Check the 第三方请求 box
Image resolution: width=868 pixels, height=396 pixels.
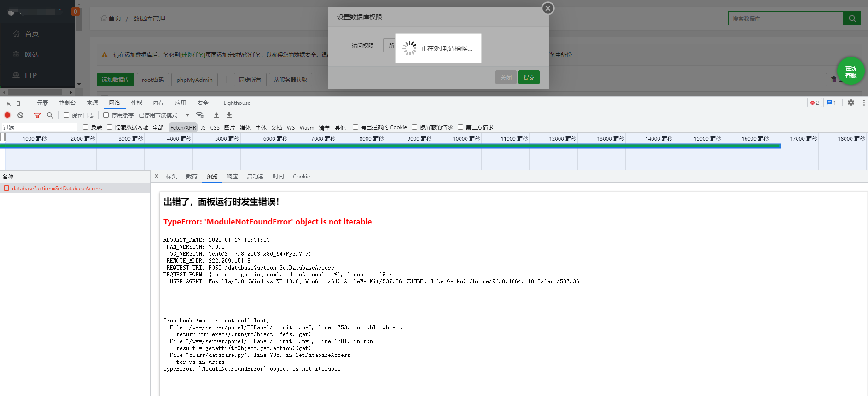[460, 127]
